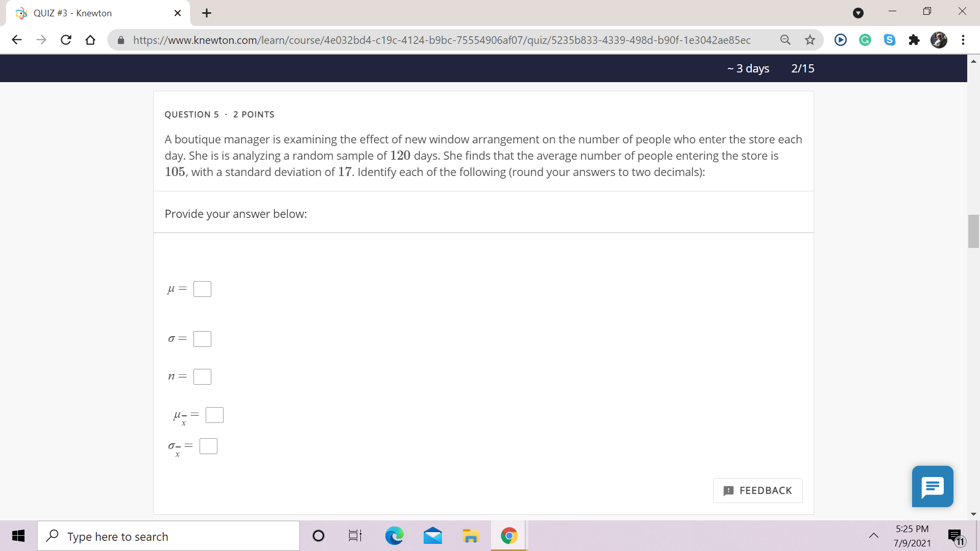980x551 pixels.
Task: Click the μ input field to enter value
Action: 201,289
